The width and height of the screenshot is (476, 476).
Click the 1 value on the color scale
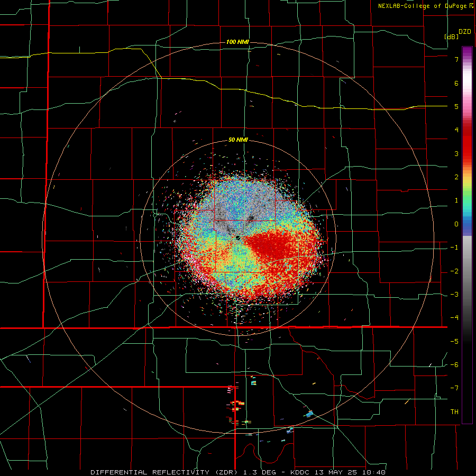(x=456, y=200)
